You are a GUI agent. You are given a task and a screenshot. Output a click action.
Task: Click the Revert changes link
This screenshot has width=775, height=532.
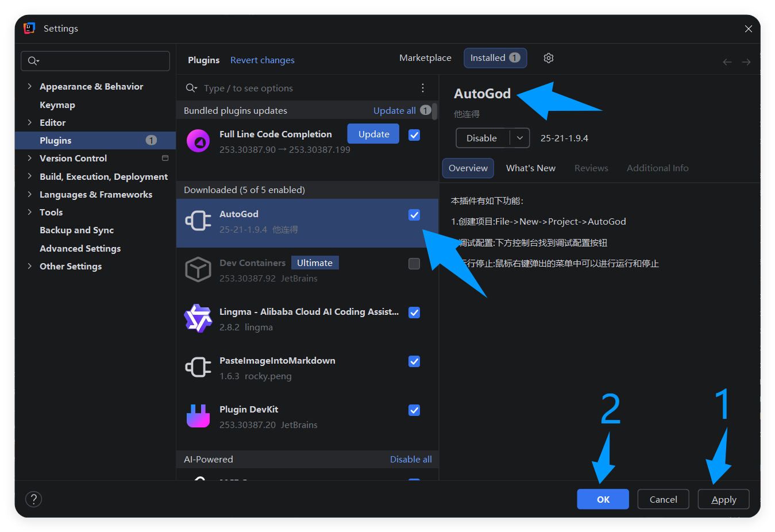click(263, 60)
